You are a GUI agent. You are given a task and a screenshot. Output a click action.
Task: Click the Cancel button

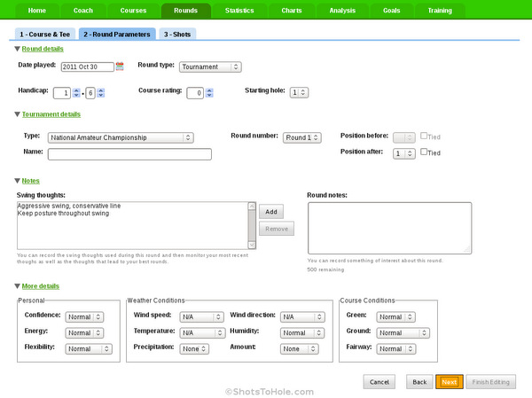click(379, 382)
